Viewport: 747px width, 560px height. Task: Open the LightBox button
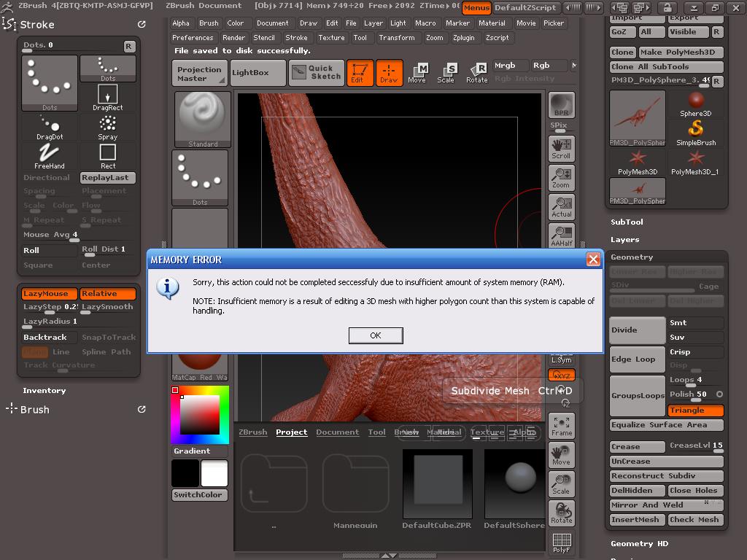pyautogui.click(x=258, y=73)
